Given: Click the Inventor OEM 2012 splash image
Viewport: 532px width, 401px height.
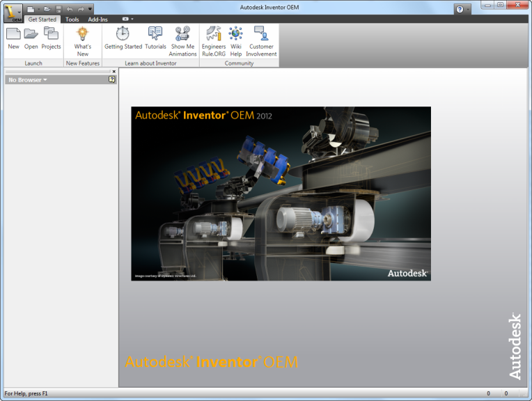Looking at the screenshot, I should pos(281,194).
